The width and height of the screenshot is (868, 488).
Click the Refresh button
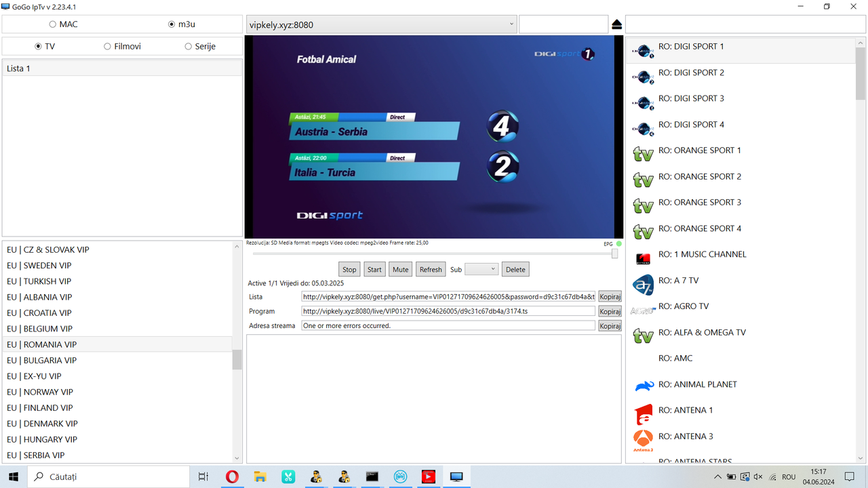(431, 269)
